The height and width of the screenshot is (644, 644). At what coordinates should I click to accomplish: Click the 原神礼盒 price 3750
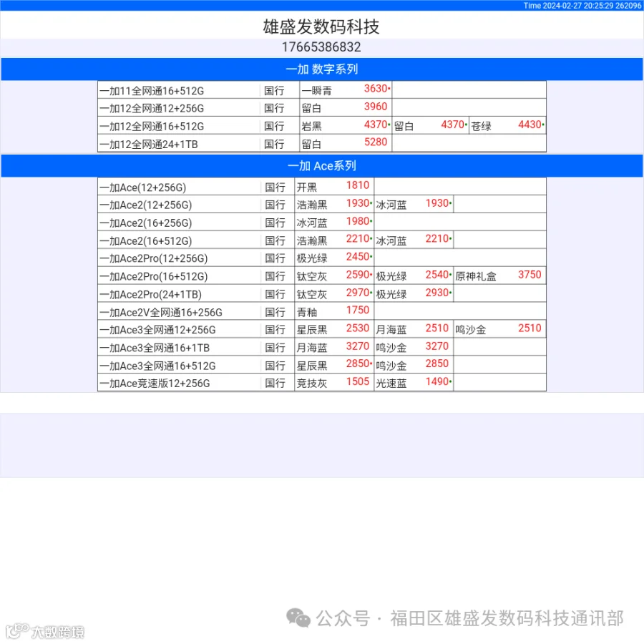pos(530,275)
